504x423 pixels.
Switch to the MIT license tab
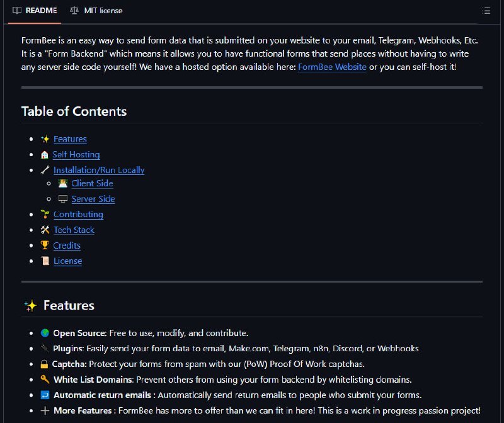(x=96, y=11)
